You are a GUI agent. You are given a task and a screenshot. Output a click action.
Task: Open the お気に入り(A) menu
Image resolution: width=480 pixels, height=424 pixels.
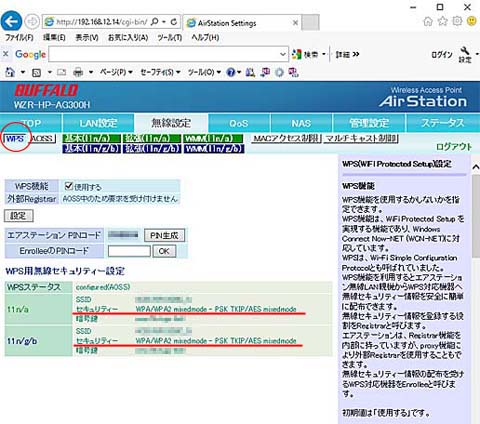tap(128, 37)
